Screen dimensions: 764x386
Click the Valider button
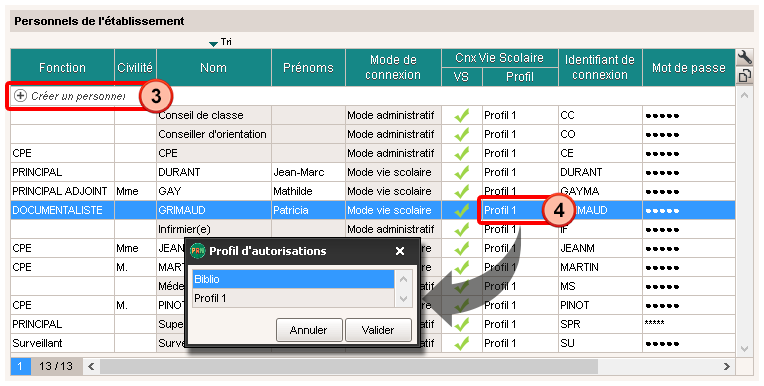click(378, 330)
